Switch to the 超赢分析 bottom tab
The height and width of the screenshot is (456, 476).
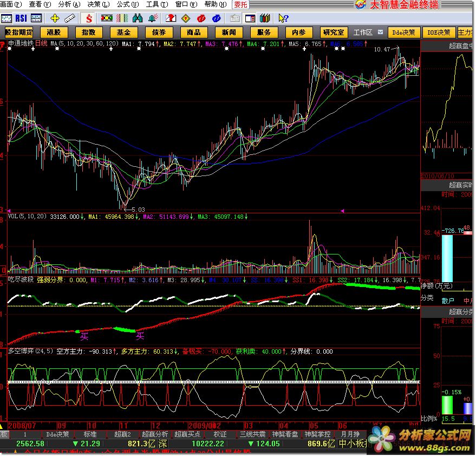155,434
